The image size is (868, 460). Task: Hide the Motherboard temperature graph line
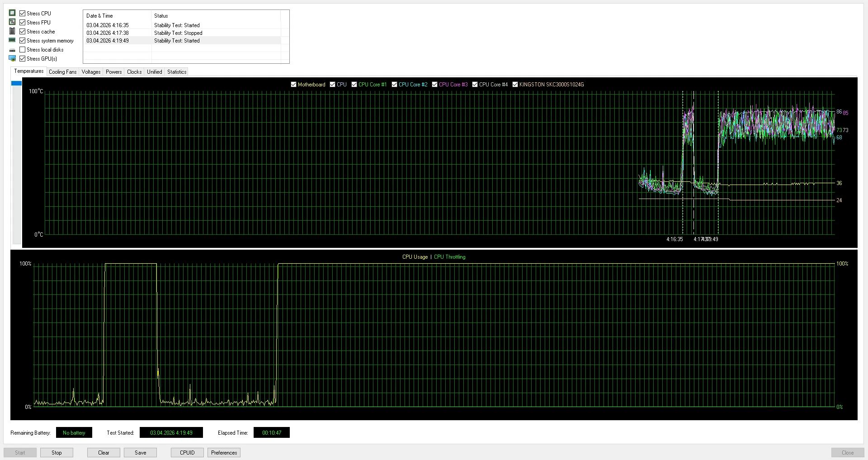[293, 85]
